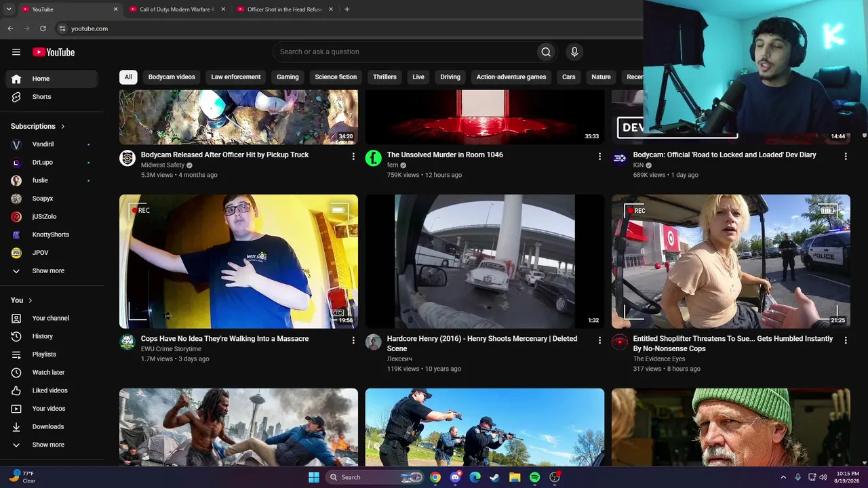Viewport: 868px width, 488px height.
Task: Open The Unsolved Murder in Room 1046 title
Action: [x=445, y=155]
